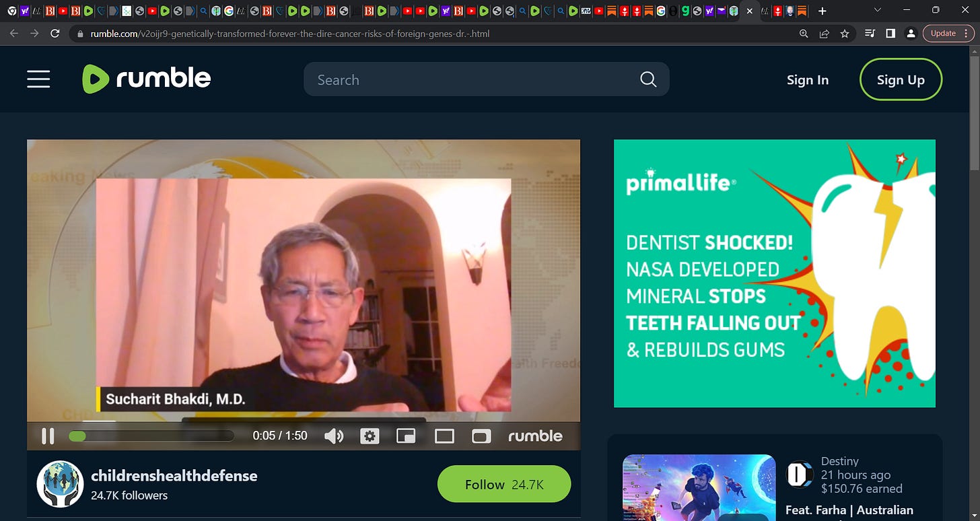Share this page from address bar
Viewport: 980px width, 521px height.
point(824,33)
